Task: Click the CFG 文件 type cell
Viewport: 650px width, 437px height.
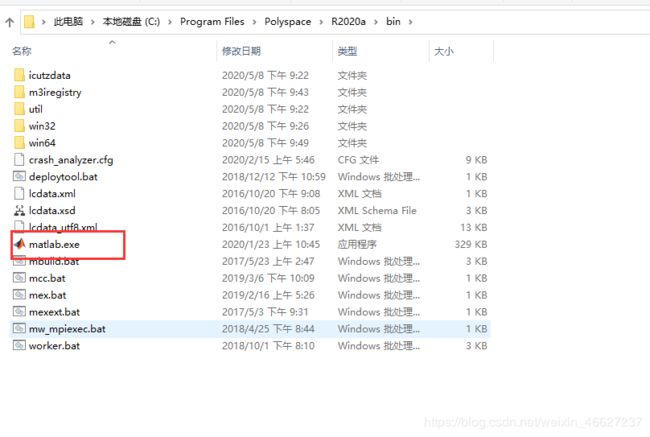Action: (358, 160)
